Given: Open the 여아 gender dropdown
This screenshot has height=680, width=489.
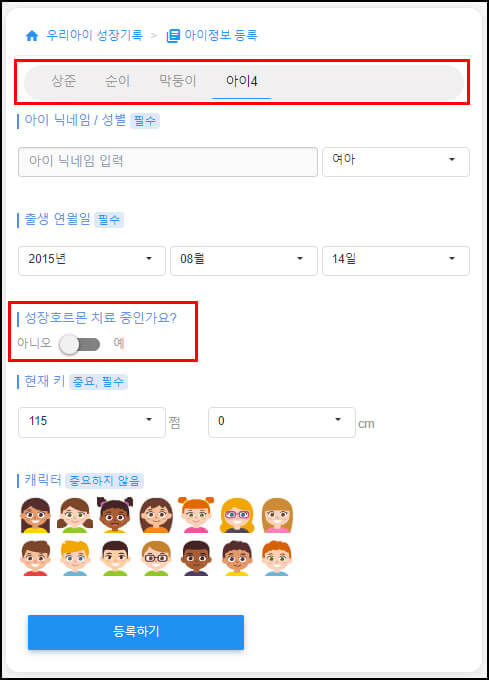Looking at the screenshot, I should pos(396,162).
